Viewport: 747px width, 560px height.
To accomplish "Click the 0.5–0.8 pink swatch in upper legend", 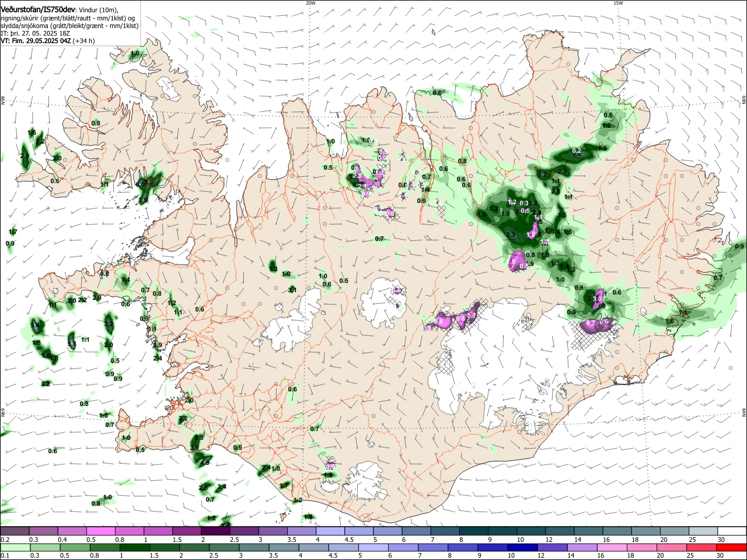I will pos(100,531).
